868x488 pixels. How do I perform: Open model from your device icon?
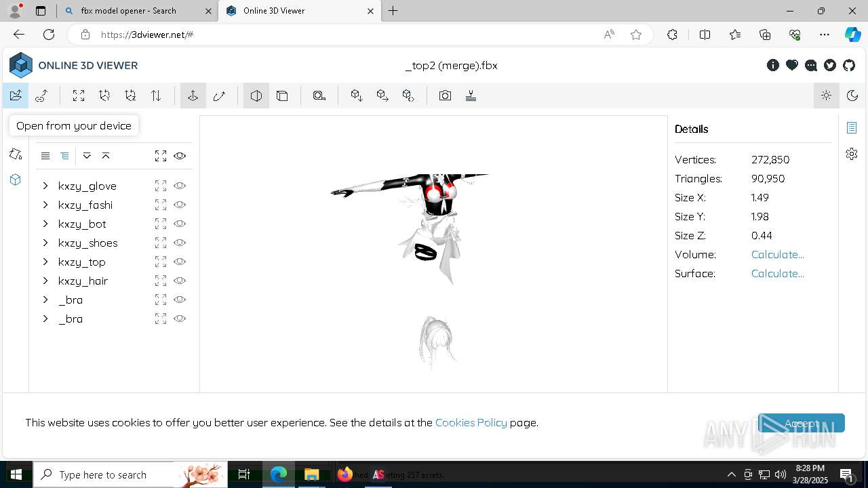click(x=16, y=96)
